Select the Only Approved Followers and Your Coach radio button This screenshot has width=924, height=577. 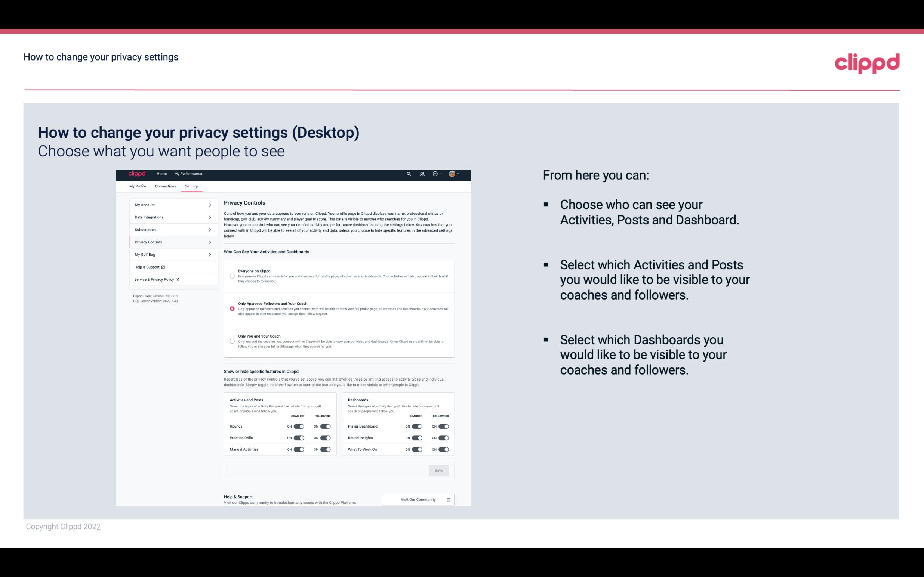(232, 308)
